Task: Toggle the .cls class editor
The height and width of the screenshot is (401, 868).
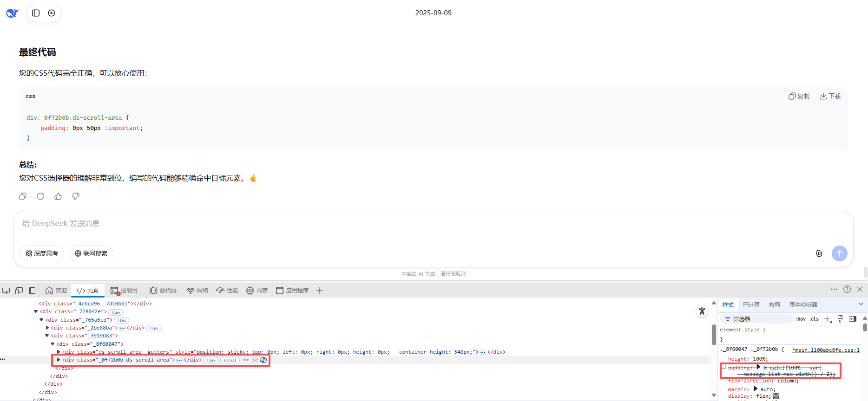Action: point(814,319)
